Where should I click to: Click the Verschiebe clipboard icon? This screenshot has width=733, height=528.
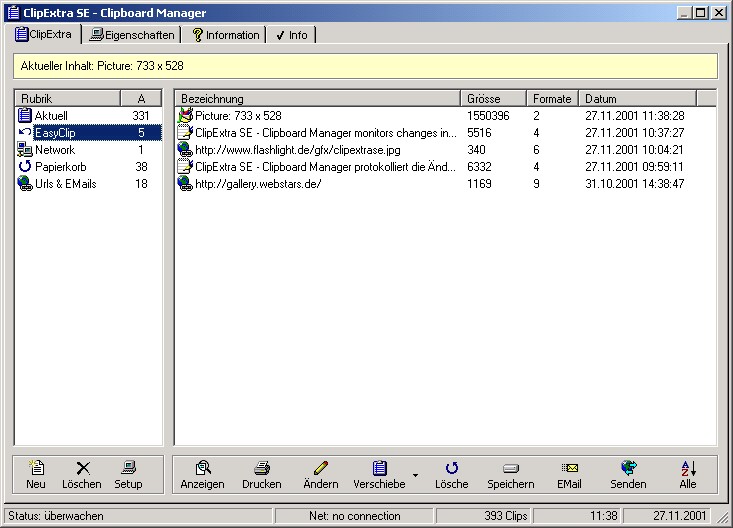(380, 467)
